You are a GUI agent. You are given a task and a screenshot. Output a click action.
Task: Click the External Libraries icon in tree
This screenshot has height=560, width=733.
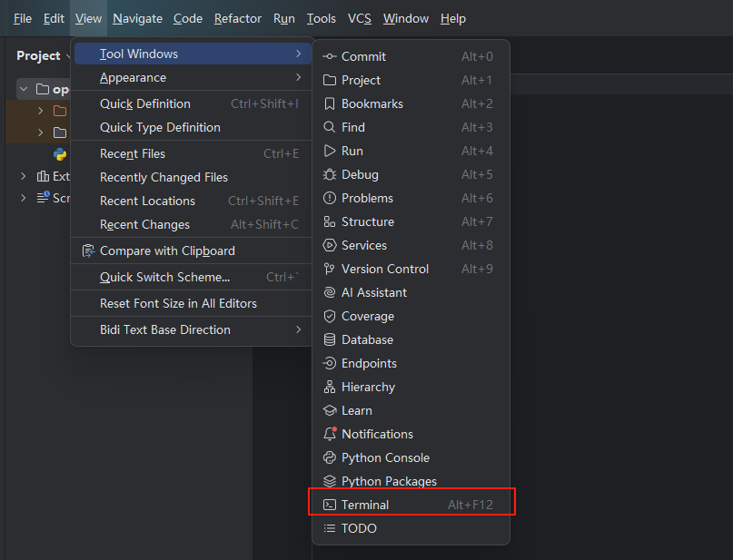[x=43, y=176]
